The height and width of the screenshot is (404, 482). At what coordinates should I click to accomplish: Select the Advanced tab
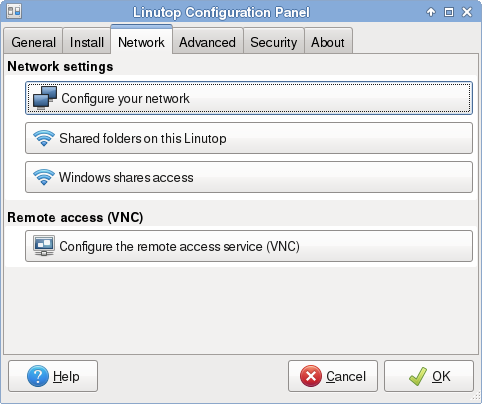coord(208,42)
